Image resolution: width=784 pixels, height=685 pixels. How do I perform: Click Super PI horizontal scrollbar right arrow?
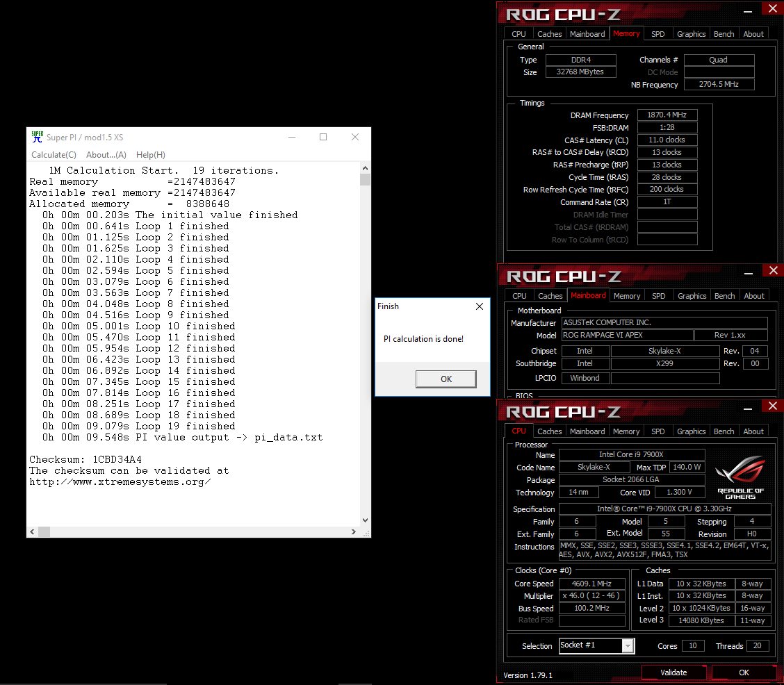coord(354,531)
